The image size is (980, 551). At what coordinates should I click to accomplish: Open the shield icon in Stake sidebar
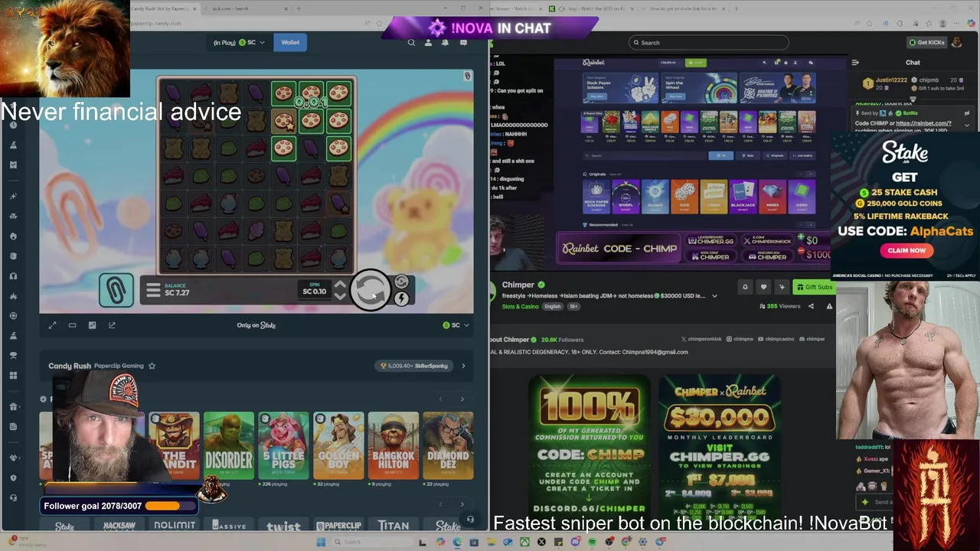(13, 478)
